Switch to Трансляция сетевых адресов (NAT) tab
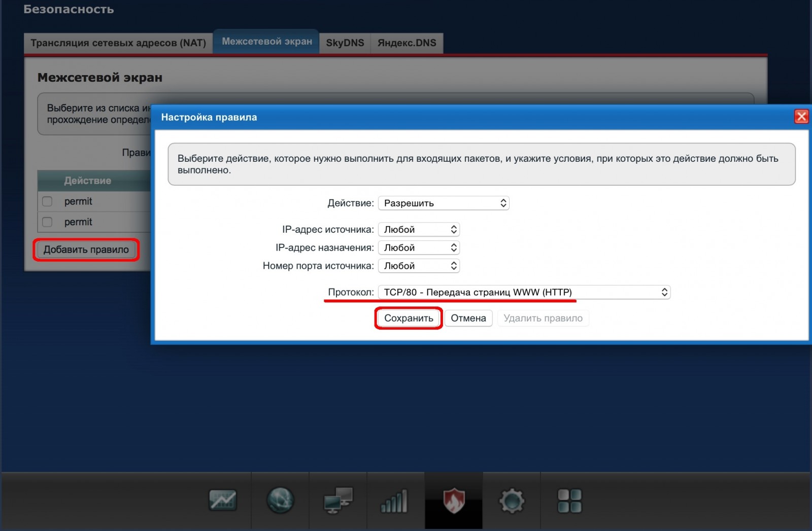This screenshot has width=812, height=531. tap(118, 43)
